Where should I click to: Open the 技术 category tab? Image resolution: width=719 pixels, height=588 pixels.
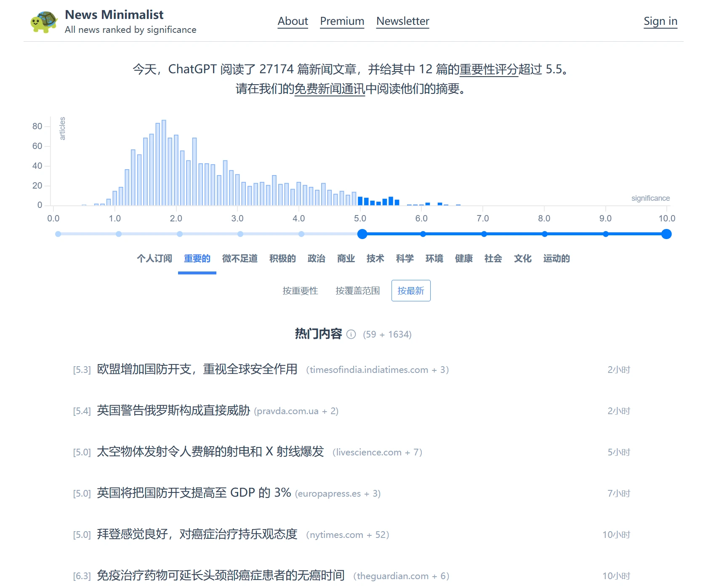(375, 258)
